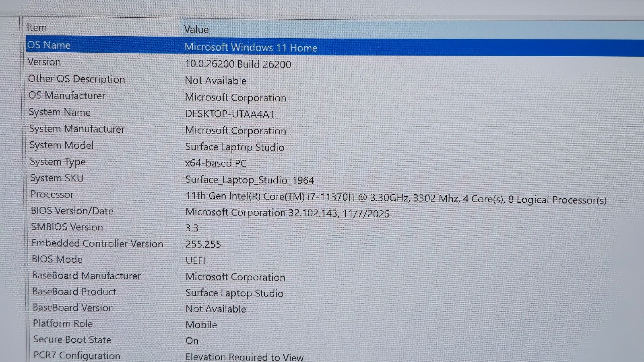This screenshot has height=362, width=644.
Task: Select the BIOS Version/Date row
Action: point(72,211)
